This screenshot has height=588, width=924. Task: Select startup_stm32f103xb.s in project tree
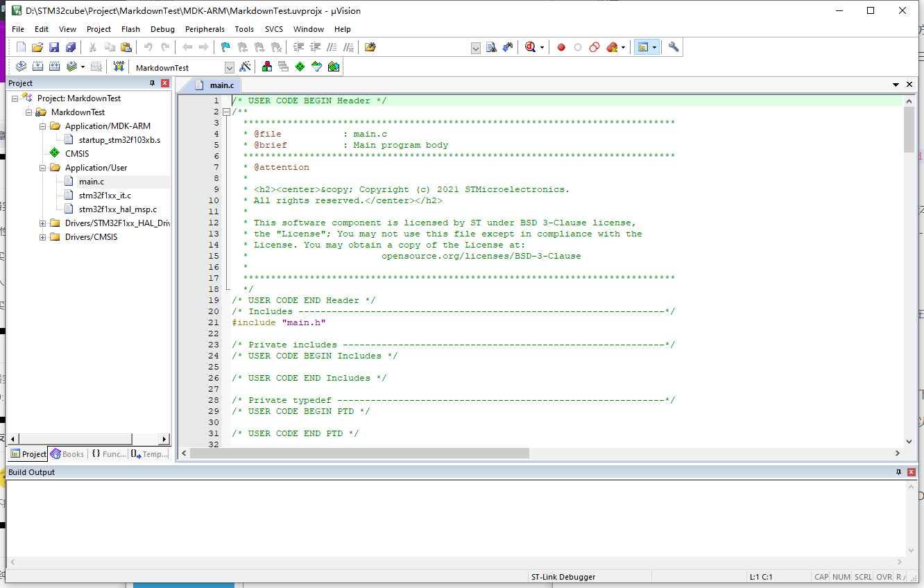coord(119,140)
